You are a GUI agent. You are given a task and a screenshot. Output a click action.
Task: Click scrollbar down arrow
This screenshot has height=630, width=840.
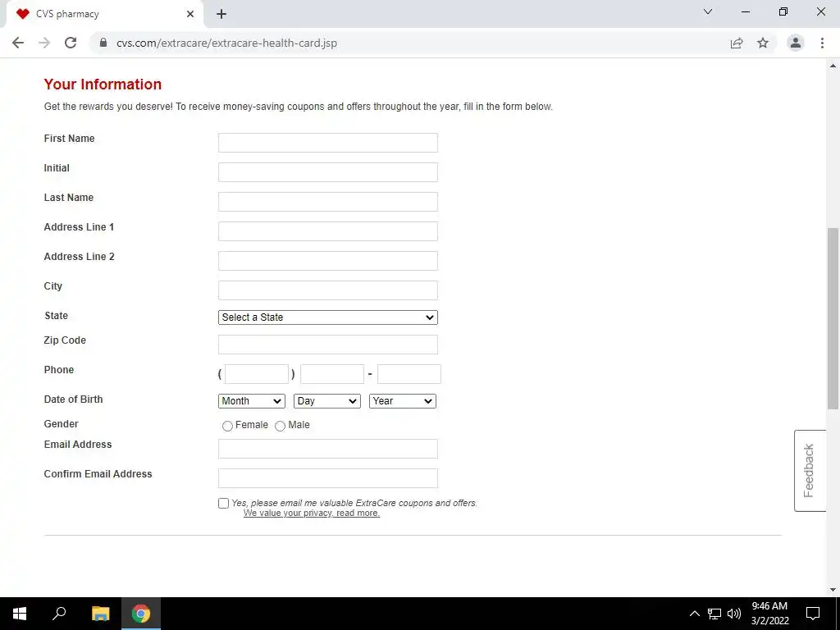tap(833, 590)
